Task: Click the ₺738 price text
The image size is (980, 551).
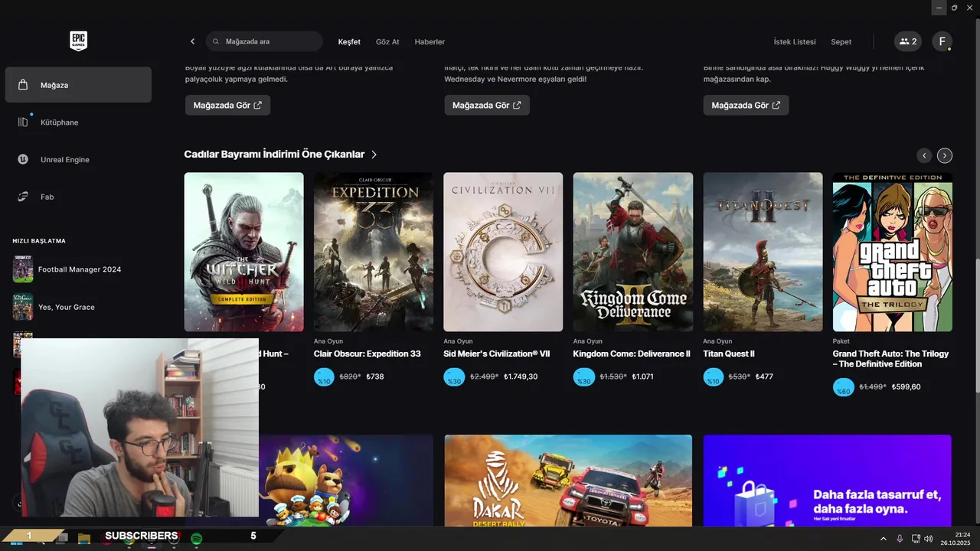Action: [375, 377]
